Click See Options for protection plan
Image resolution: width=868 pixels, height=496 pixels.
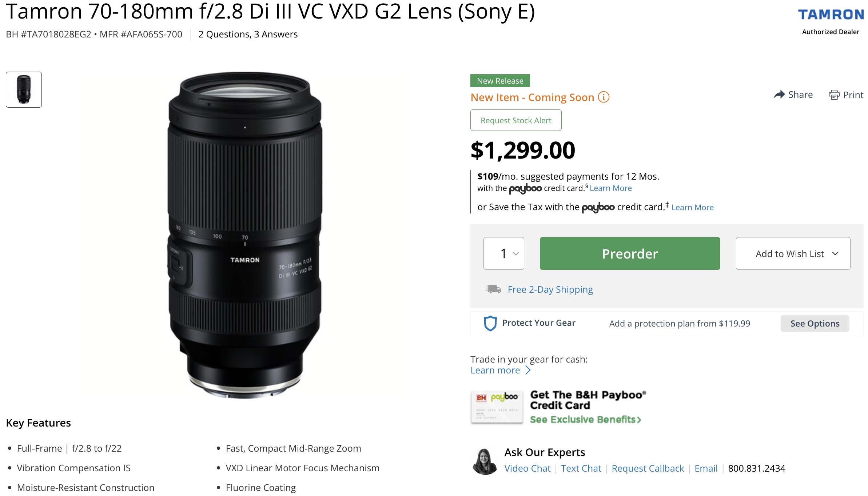pyautogui.click(x=815, y=324)
